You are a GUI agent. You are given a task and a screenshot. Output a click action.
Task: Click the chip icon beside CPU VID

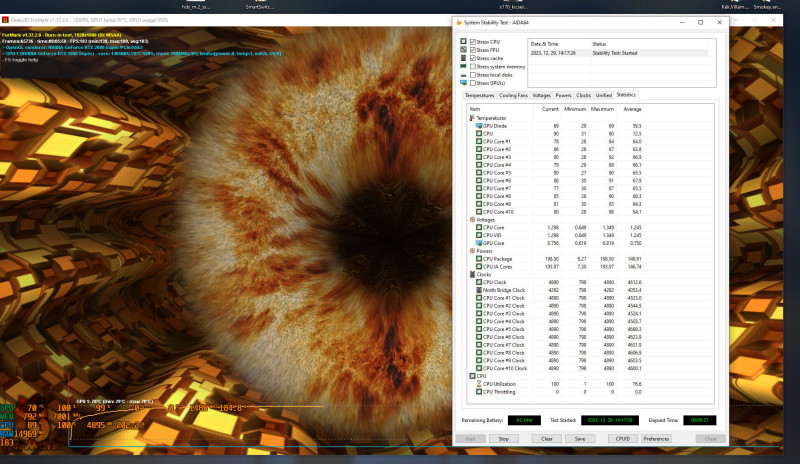[x=479, y=235]
